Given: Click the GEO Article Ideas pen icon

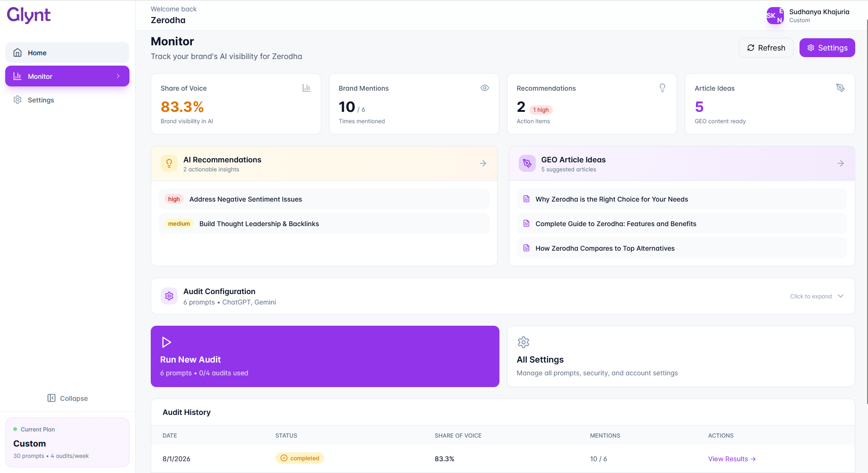Looking at the screenshot, I should click(x=527, y=163).
